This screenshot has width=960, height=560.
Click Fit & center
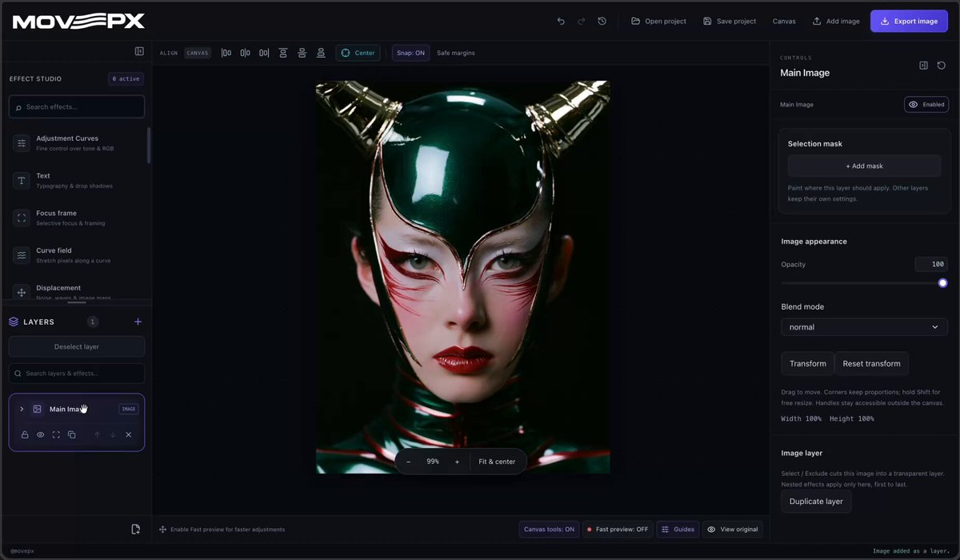tap(497, 462)
